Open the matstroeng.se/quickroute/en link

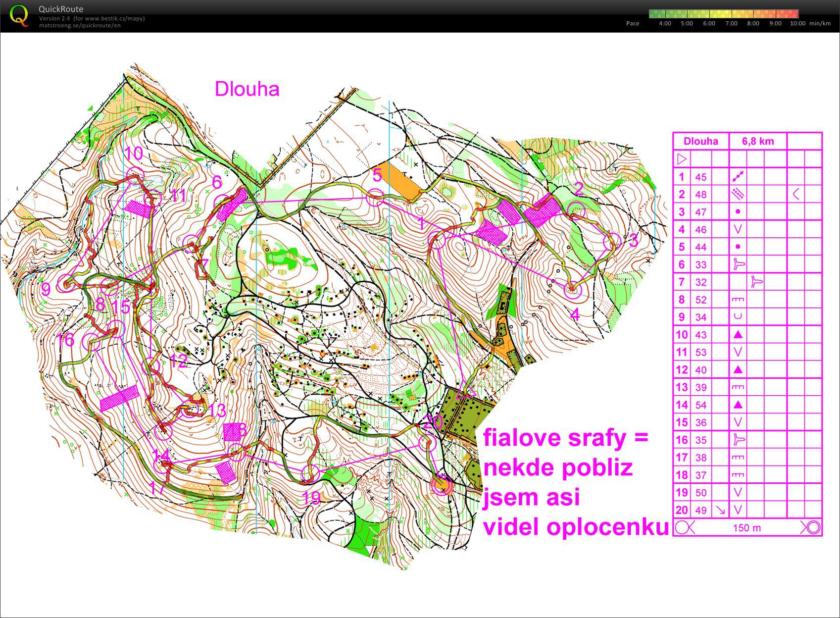(80, 25)
